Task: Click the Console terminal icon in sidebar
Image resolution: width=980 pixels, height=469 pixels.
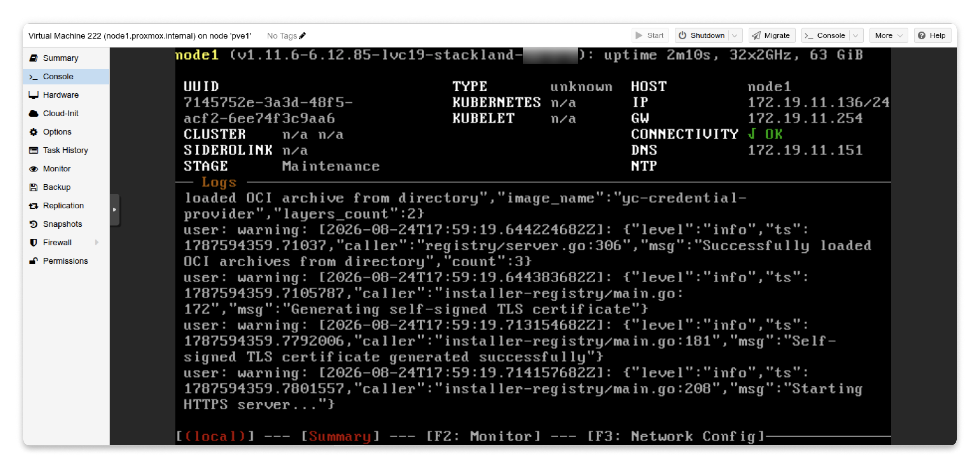Action: pos(33,77)
